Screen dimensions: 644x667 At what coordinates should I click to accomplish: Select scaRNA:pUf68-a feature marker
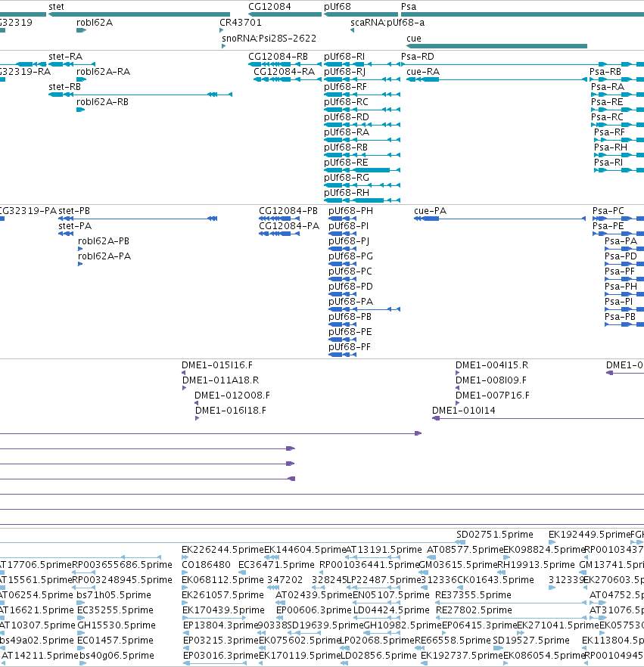point(352,30)
